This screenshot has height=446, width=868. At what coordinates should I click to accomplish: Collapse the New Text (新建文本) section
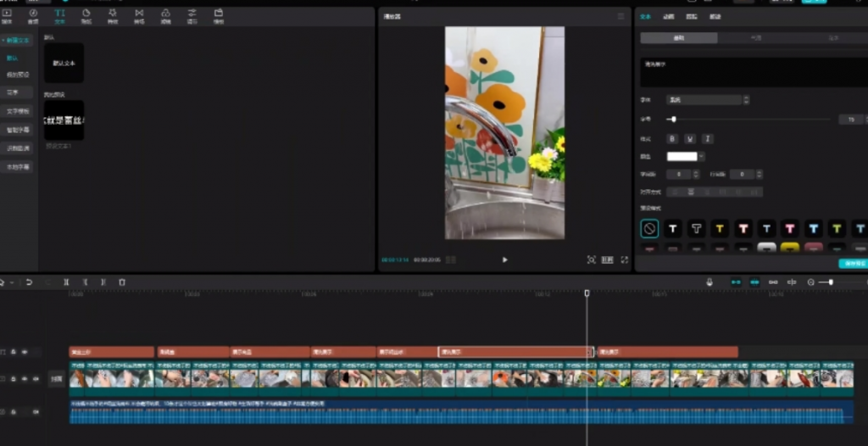click(16, 41)
